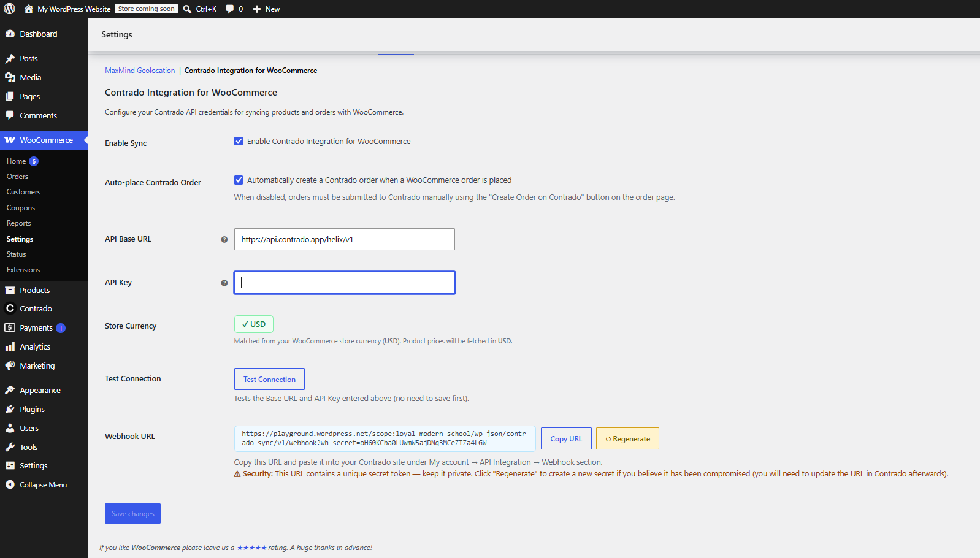
Task: Select WooCommerce Settings submenu item
Action: (20, 239)
